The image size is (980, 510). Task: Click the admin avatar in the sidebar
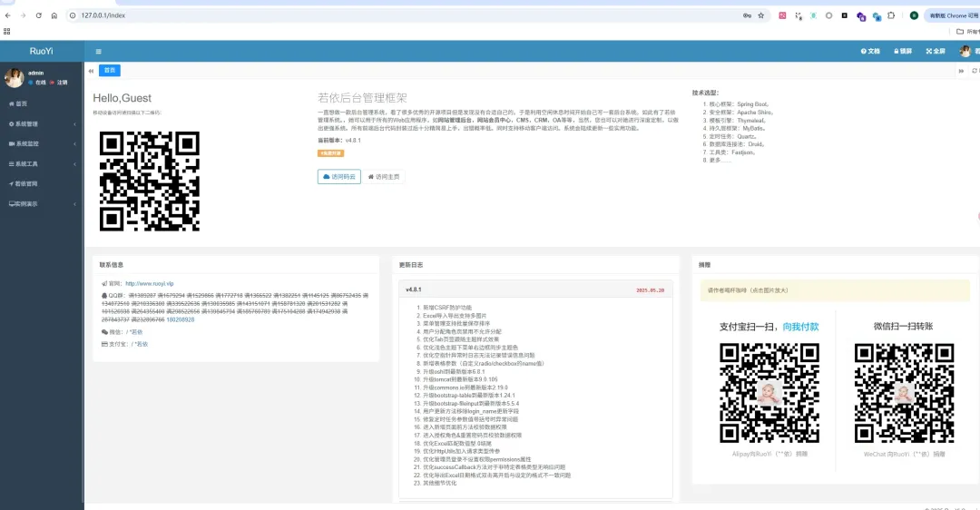14,77
